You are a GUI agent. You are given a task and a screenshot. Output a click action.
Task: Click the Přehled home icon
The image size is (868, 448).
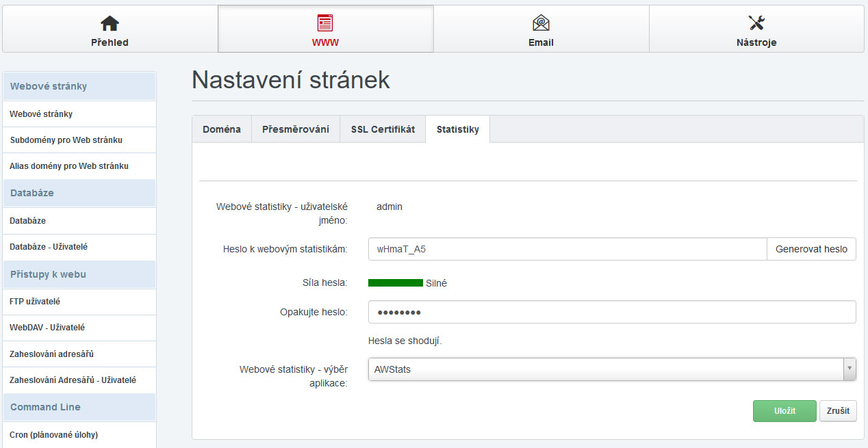click(110, 23)
